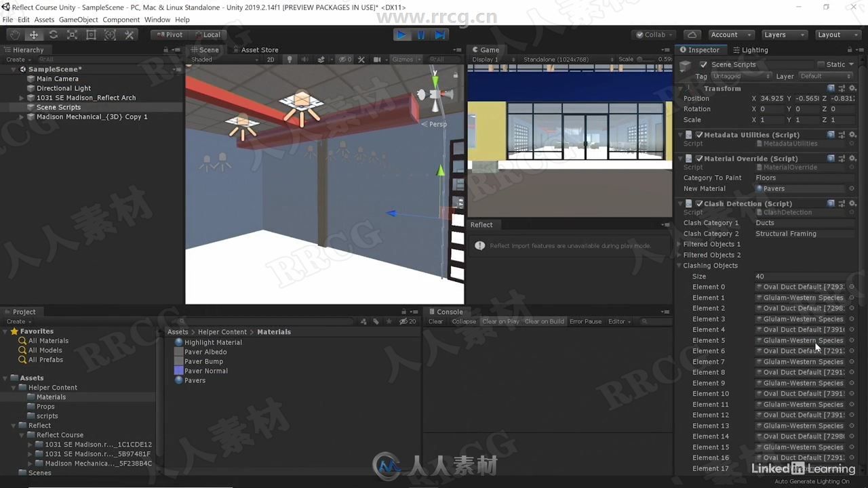This screenshot has width=868, height=488.
Task: Enable the Static checkbox
Action: click(x=821, y=64)
